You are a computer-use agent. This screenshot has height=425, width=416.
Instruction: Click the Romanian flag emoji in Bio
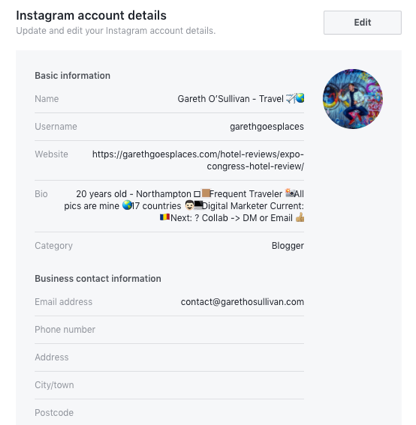pos(165,217)
